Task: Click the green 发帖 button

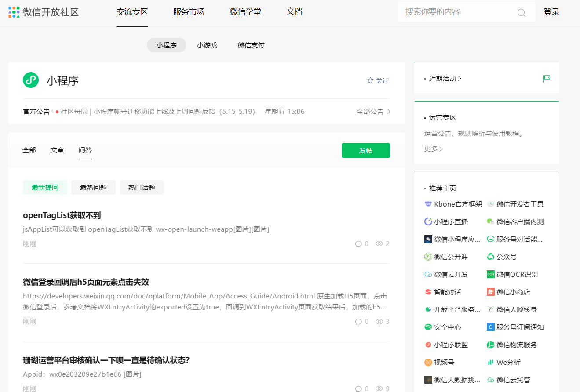Action: point(365,150)
